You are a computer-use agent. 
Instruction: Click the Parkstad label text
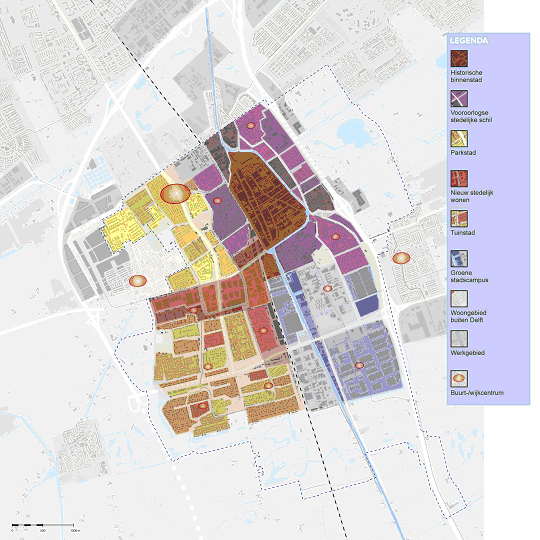tap(463, 153)
